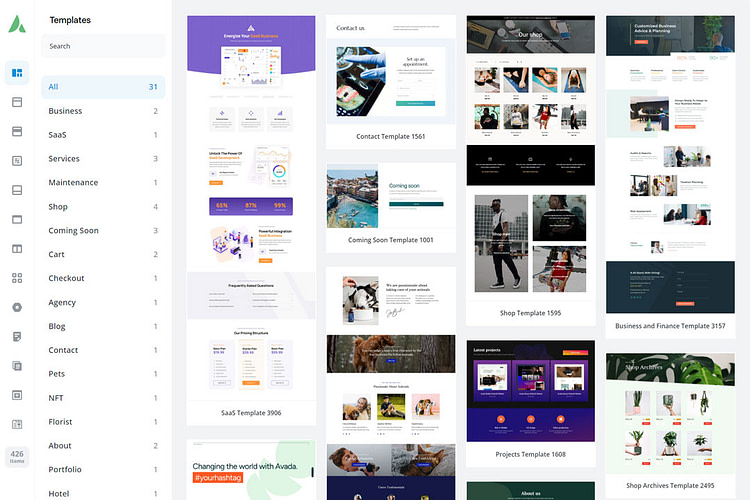Image resolution: width=750 pixels, height=500 pixels.
Task: Open the Forms note-shaped sidebar icon
Action: click(x=17, y=337)
